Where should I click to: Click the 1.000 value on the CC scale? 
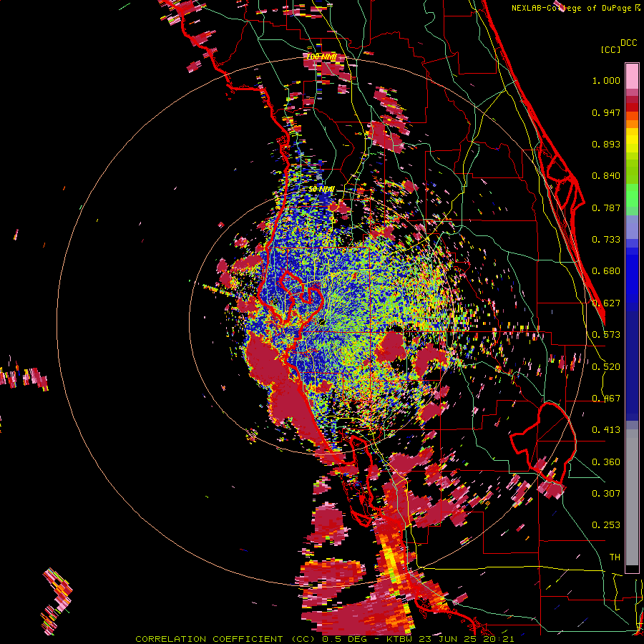[606, 80]
